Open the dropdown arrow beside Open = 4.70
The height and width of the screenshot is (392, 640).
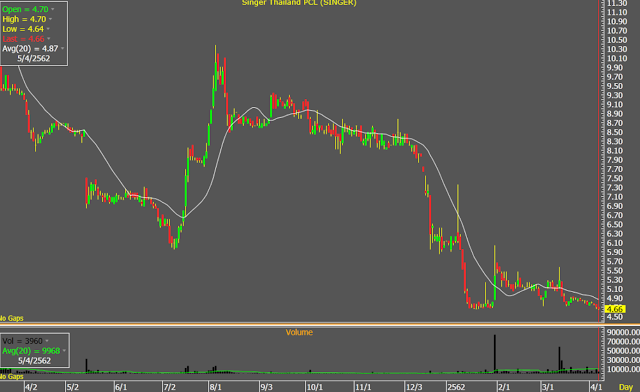coord(53,9)
